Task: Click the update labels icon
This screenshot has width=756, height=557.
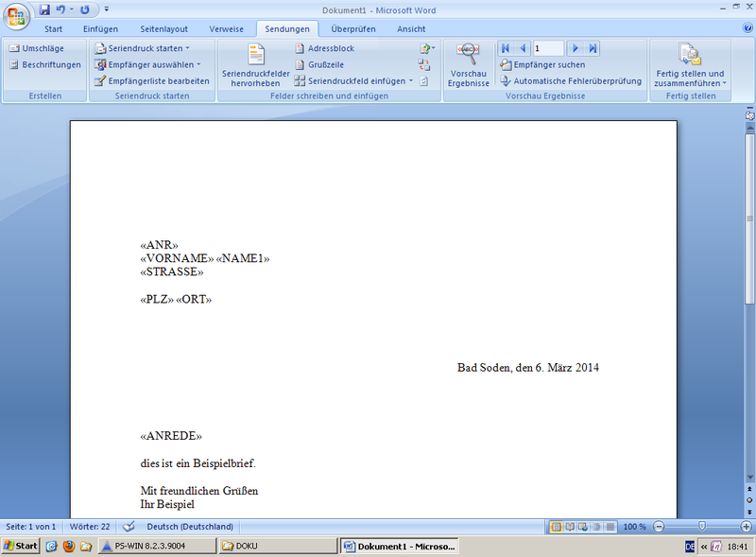Action: click(423, 81)
